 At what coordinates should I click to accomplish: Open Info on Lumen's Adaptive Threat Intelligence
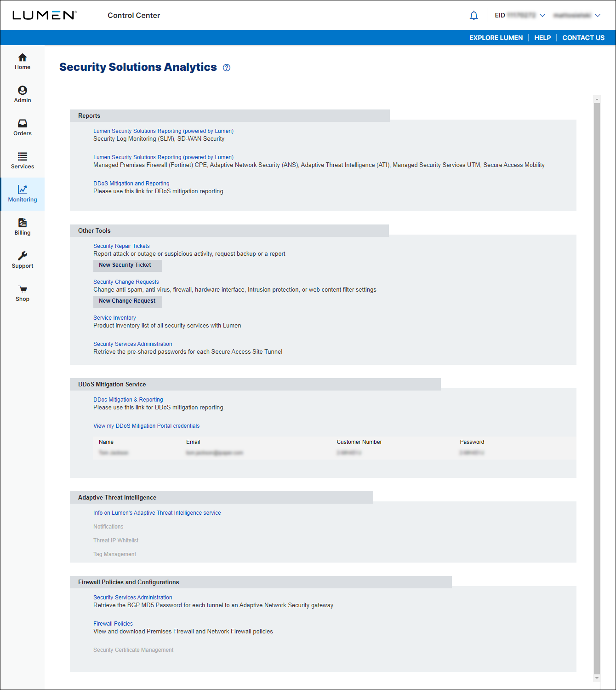[157, 513]
